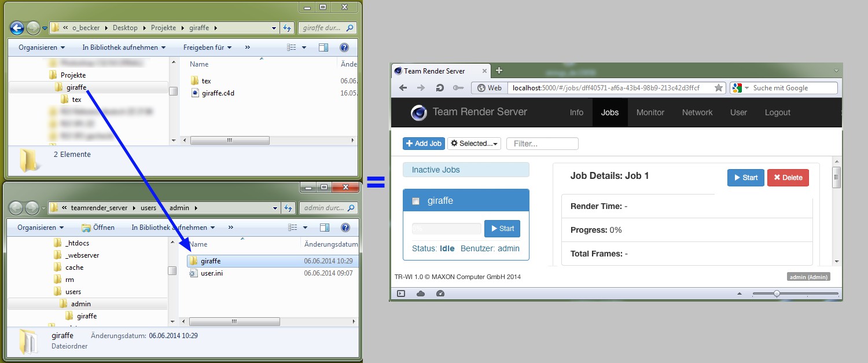Click the view mode icon in admin Explorer toolbar
The width and height of the screenshot is (868, 363).
293,228
